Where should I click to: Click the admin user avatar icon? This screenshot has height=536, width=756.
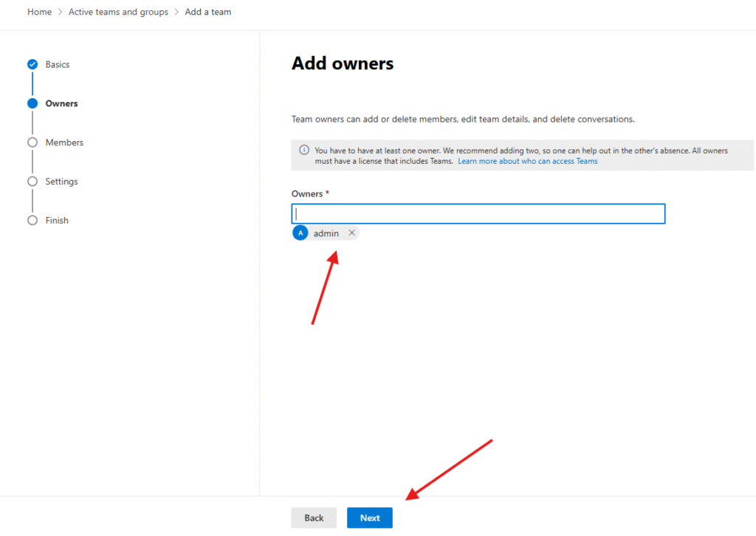[x=300, y=233]
